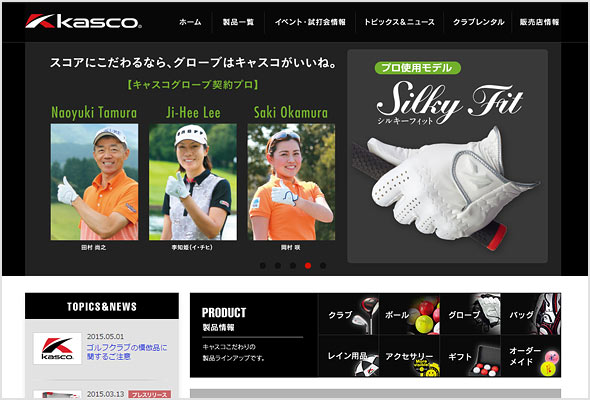Open the 製品一覧 menu item

tap(238, 22)
